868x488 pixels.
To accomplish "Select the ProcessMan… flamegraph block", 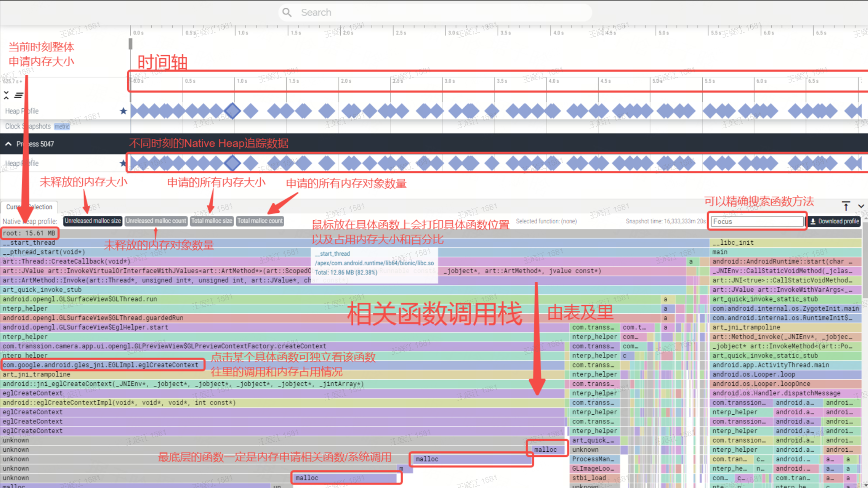I will pyautogui.click(x=595, y=459).
